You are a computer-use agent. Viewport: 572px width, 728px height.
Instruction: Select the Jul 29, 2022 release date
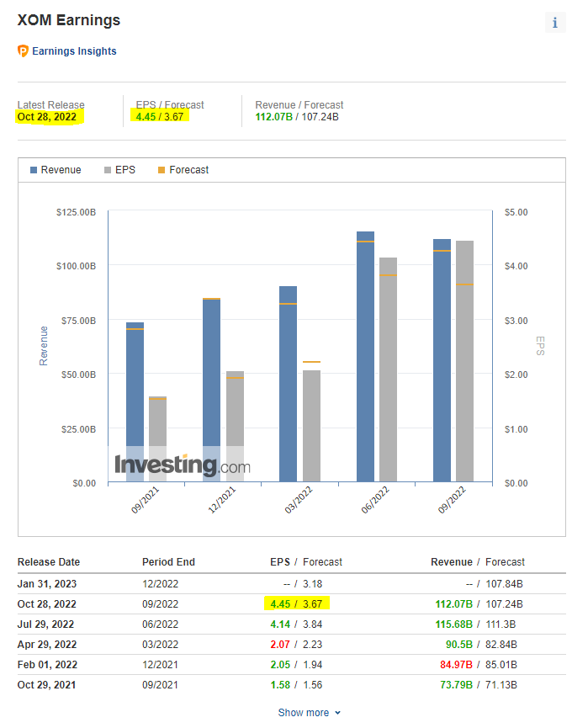tap(45, 624)
